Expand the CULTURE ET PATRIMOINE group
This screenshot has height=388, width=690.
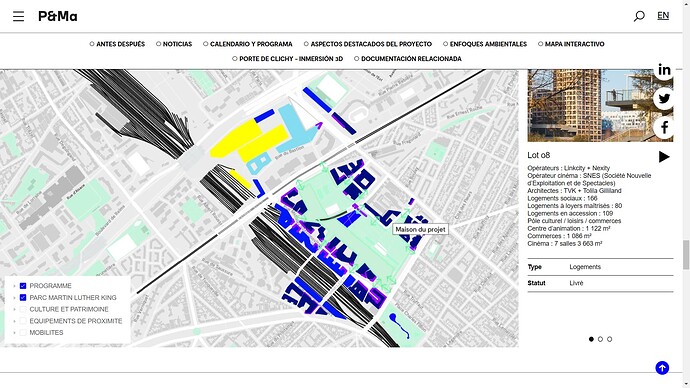pos(15,309)
